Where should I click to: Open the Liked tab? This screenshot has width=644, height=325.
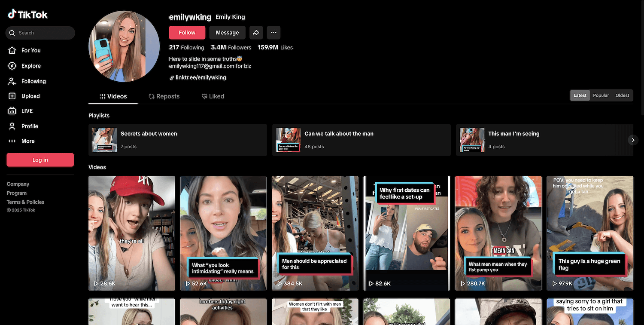pos(213,96)
